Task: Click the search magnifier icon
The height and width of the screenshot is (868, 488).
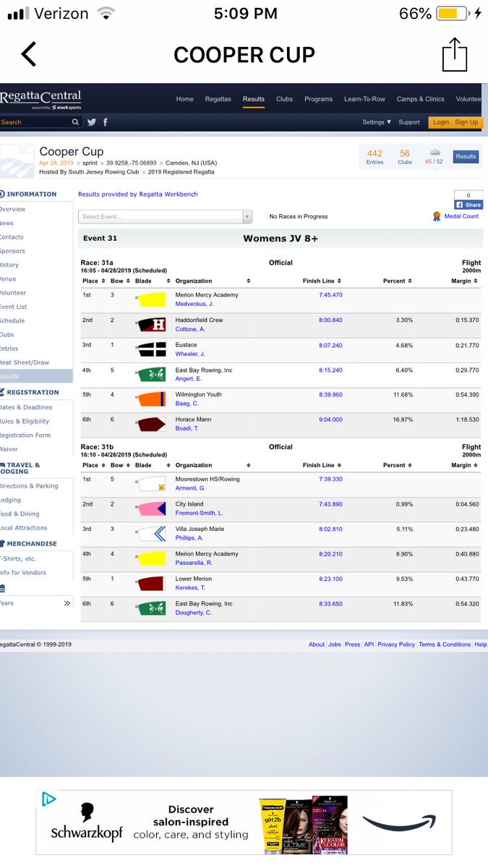Action: pos(76,122)
